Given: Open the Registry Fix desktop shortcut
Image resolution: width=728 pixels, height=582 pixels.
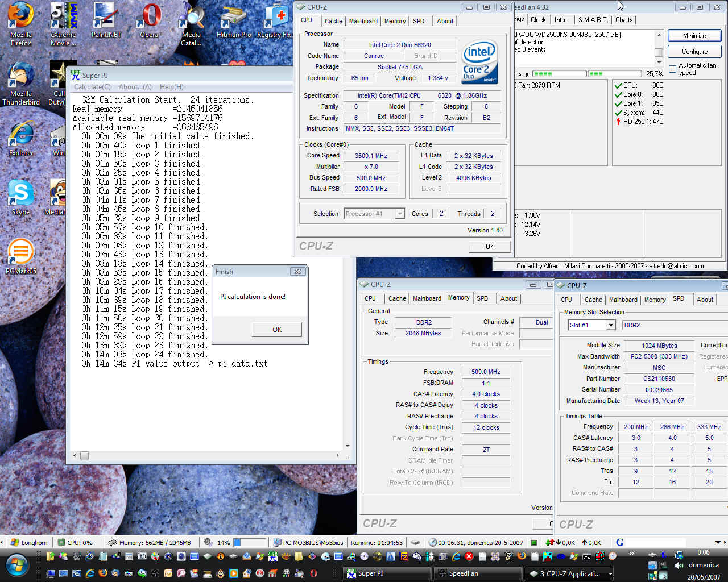Looking at the screenshot, I should pos(274,20).
